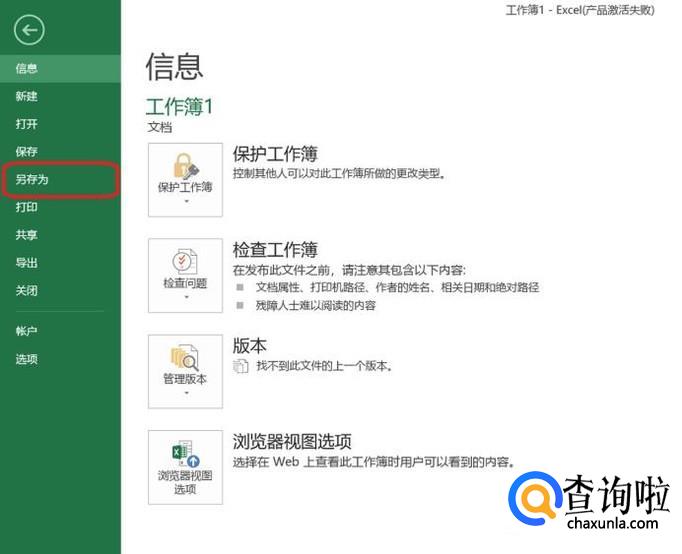The width and height of the screenshot is (682, 554).
Task: Click the 版本 section heading
Action: coord(250,346)
